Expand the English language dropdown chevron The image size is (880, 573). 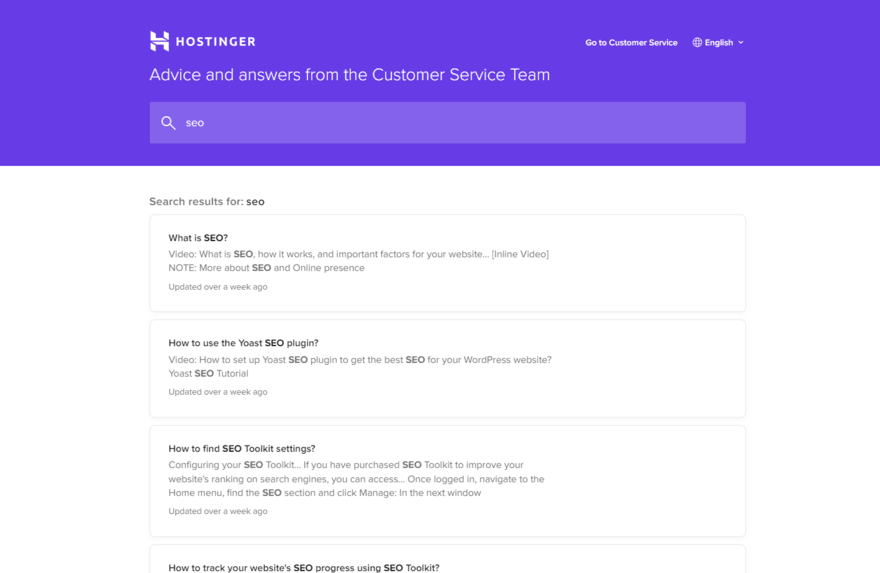pos(741,43)
